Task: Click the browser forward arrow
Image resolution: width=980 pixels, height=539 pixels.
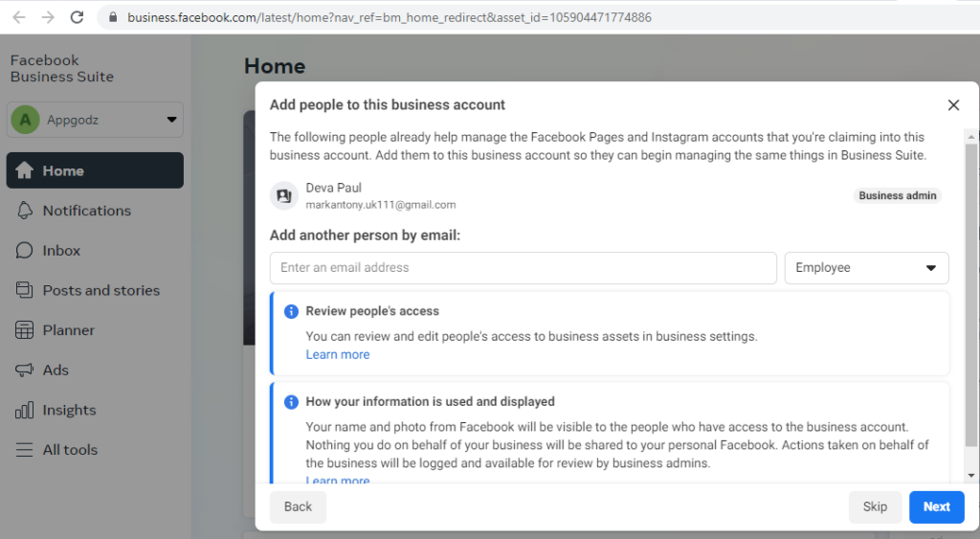Action: pos(48,17)
